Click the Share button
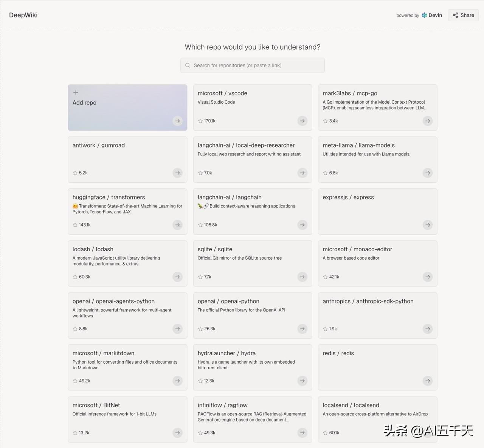484x448 pixels. [x=463, y=15]
